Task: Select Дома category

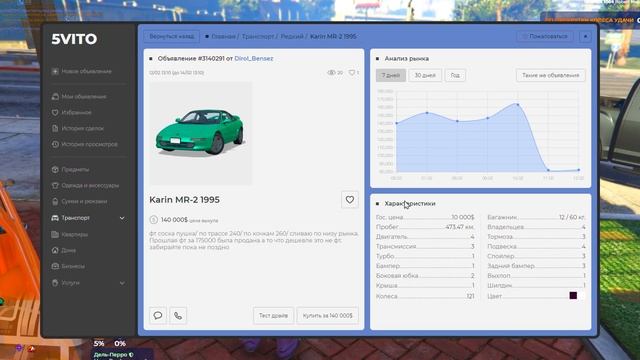Action: (x=68, y=251)
